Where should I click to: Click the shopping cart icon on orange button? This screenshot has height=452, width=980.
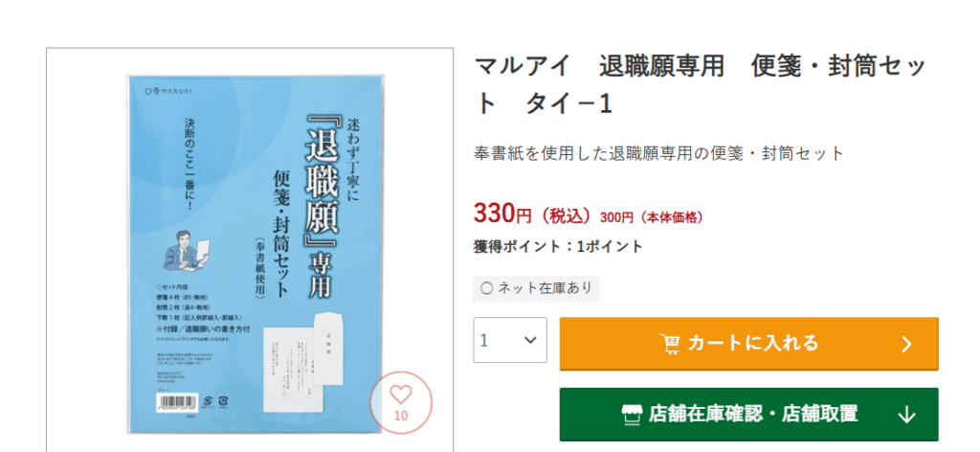click(669, 344)
